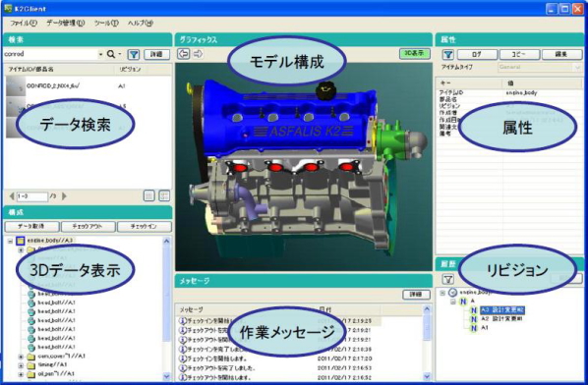588x385 pixels.
Task: Open the ファイル menu
Action: [x=24, y=24]
